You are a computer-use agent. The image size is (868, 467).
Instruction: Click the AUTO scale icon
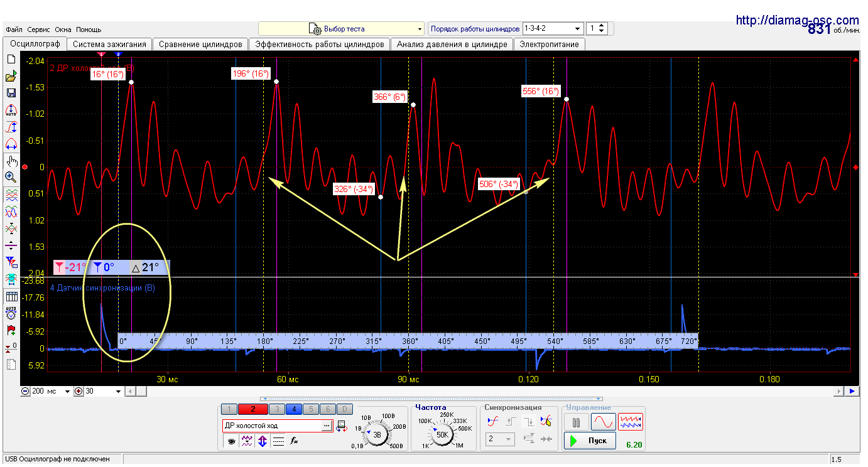click(x=11, y=110)
